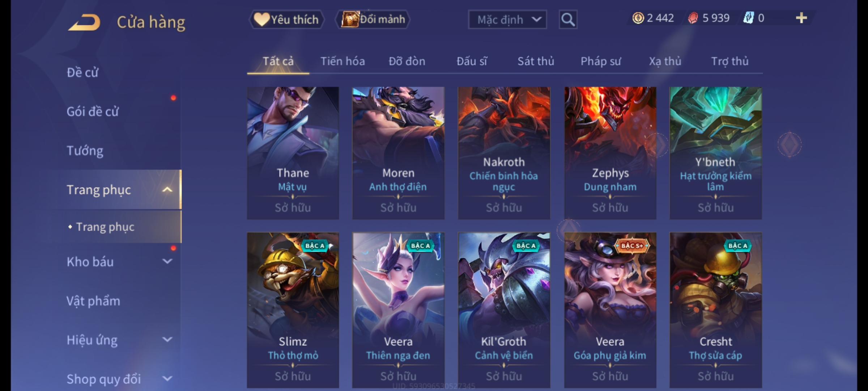This screenshot has width=868, height=391.
Task: Open the Mặc định sort dropdown
Action: pyautogui.click(x=507, y=20)
